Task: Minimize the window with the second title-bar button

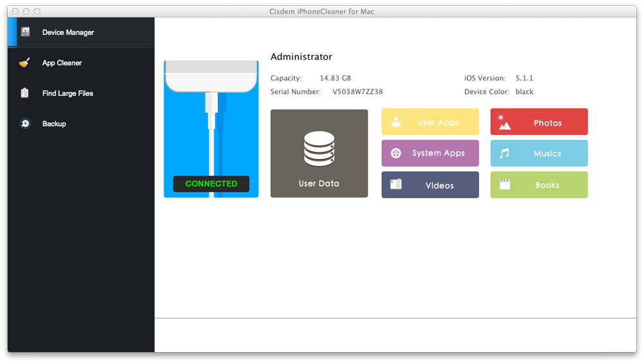Action: pyautogui.click(x=26, y=12)
